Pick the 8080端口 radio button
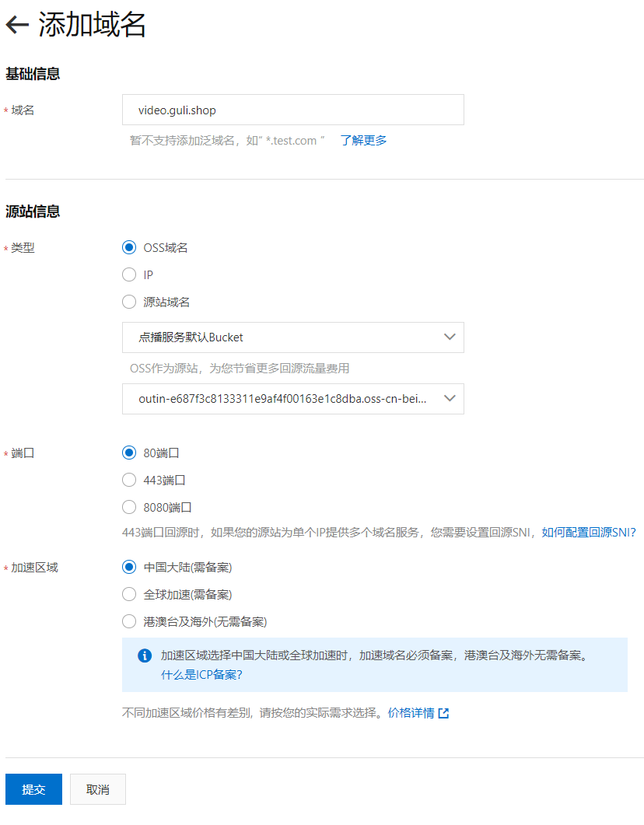 (129, 508)
